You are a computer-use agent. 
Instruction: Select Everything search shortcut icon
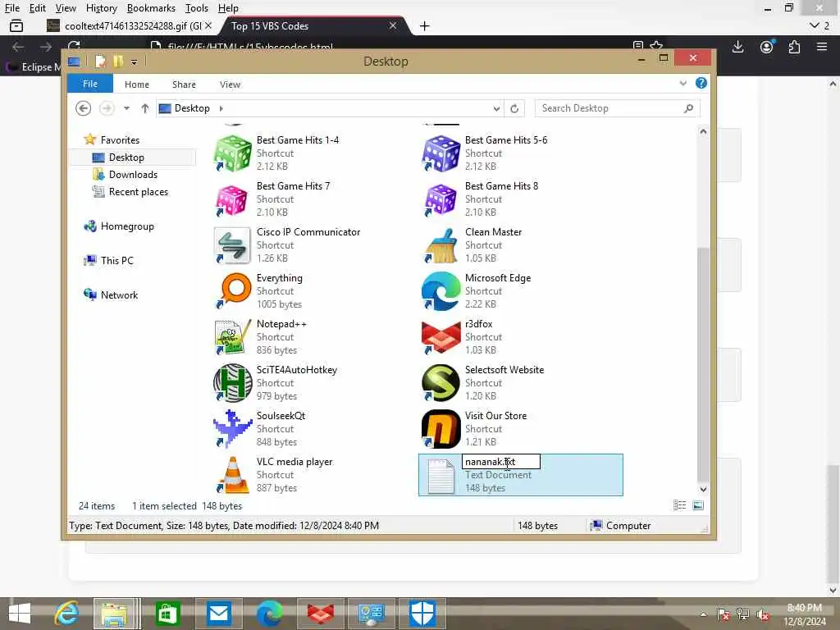tap(232, 291)
